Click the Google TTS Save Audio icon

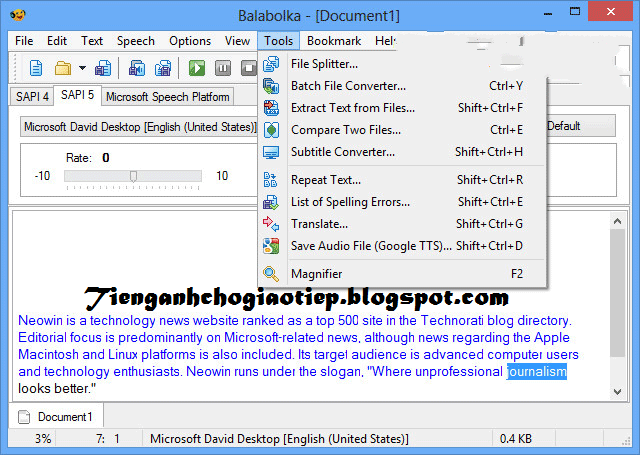[271, 246]
